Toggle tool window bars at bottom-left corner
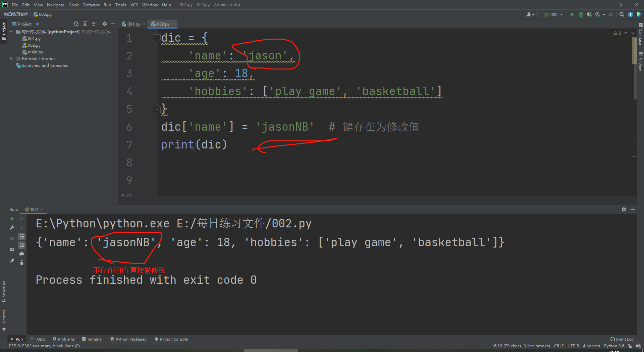The image size is (644, 352). pos(4,346)
